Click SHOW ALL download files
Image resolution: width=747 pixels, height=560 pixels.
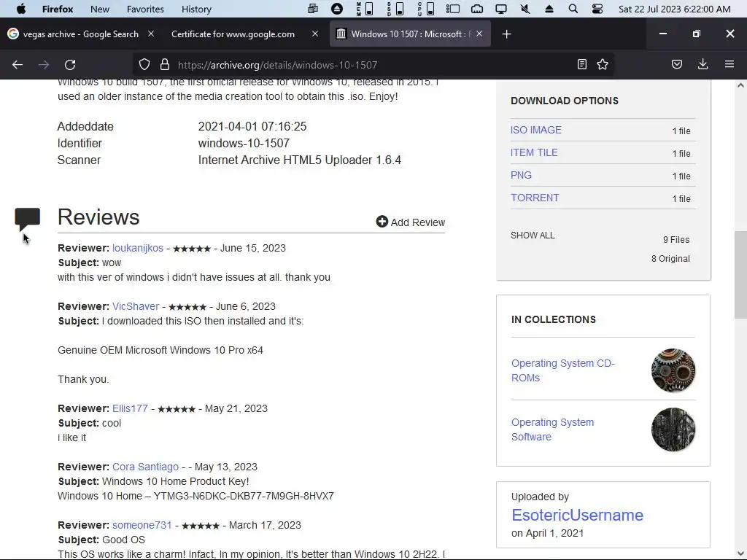[x=533, y=236]
